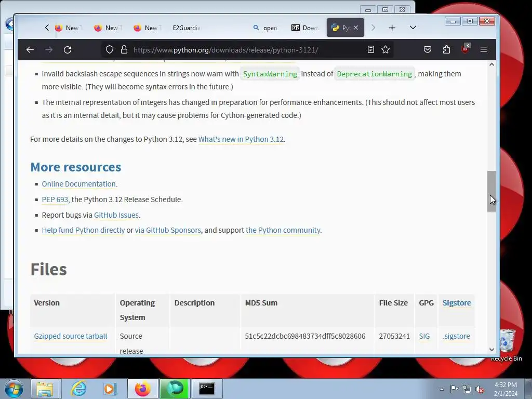Open tracking protection shield icon
The image size is (532, 399).
(109, 50)
